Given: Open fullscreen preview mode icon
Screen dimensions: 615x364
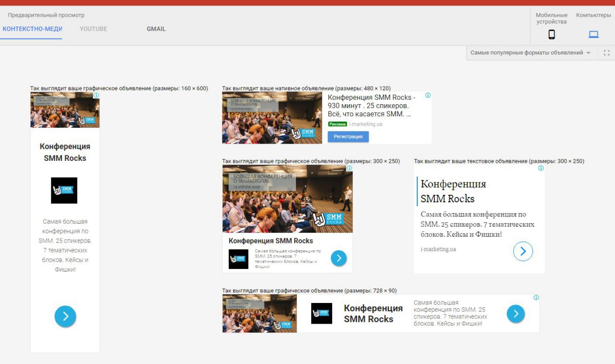Looking at the screenshot, I should coord(606,53).
